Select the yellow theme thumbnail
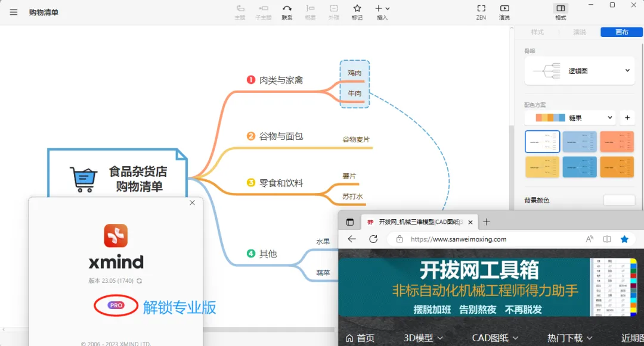The height and width of the screenshot is (346, 644). 542,167
